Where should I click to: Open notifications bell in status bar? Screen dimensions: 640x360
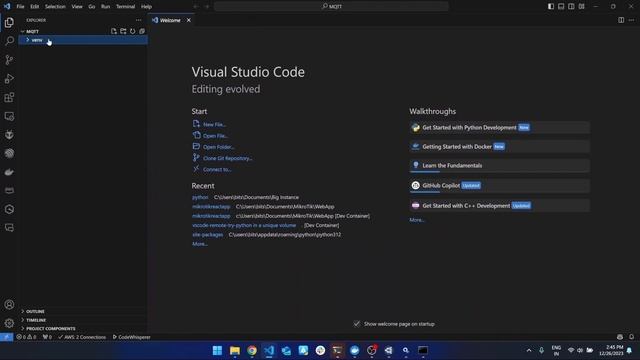[631, 337]
